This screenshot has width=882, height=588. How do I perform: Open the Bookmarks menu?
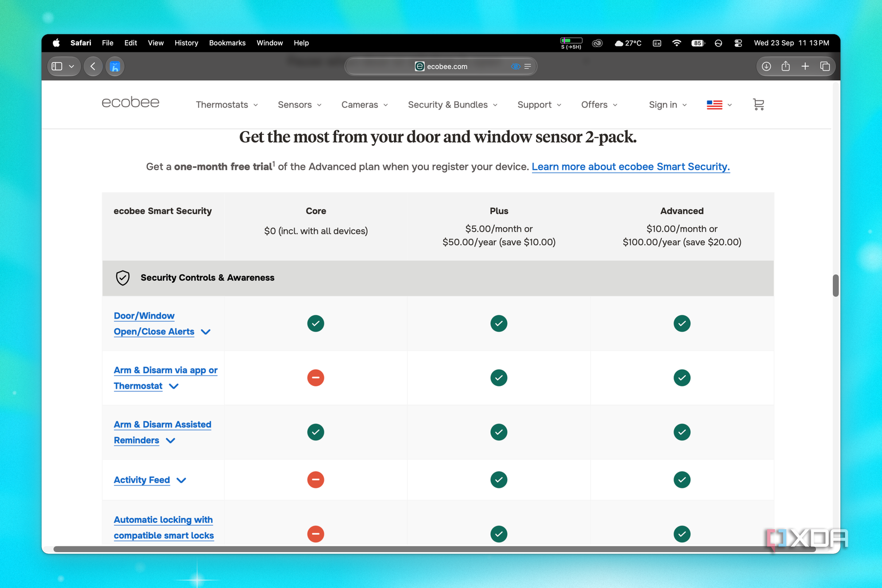coord(227,43)
